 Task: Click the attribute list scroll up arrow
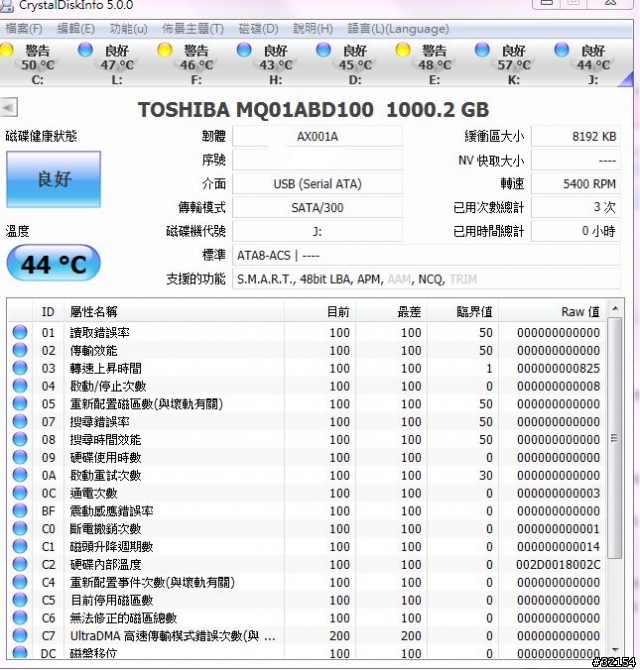click(x=615, y=309)
